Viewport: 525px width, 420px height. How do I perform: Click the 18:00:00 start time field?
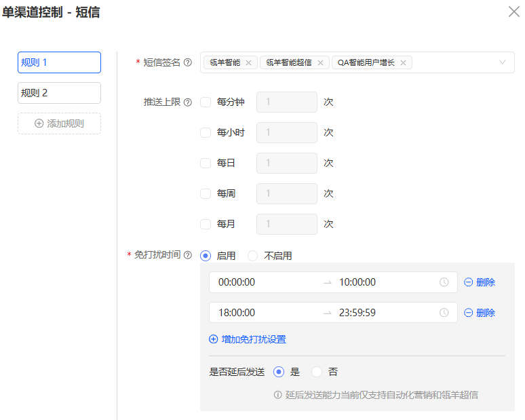[x=237, y=313]
